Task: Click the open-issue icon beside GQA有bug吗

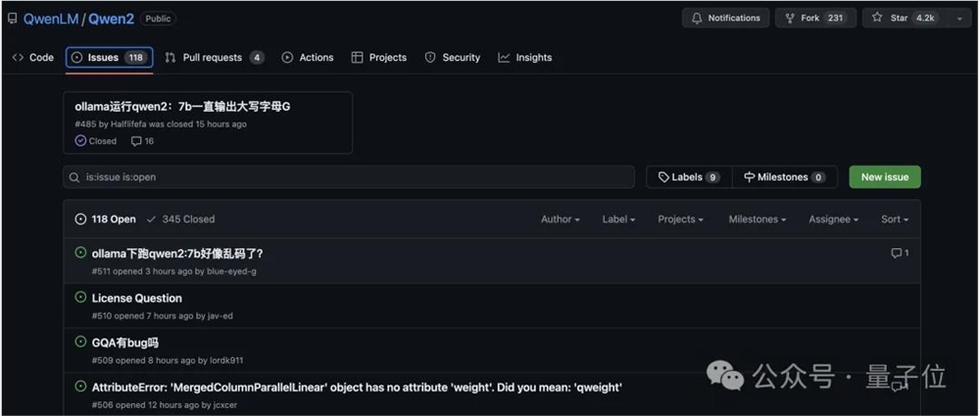Action: point(80,341)
